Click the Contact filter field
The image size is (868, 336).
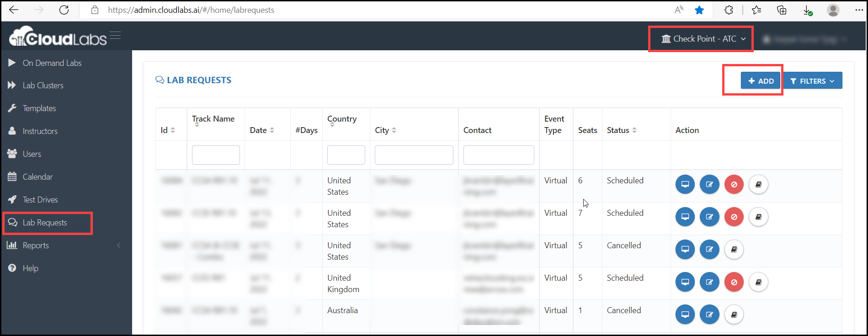499,155
